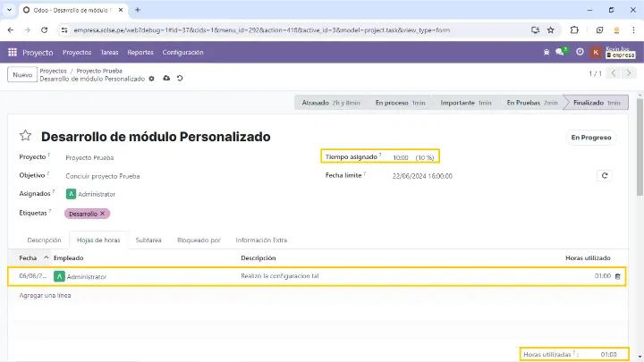Click Agregar una línea link
The image size is (644, 362).
[45, 295]
